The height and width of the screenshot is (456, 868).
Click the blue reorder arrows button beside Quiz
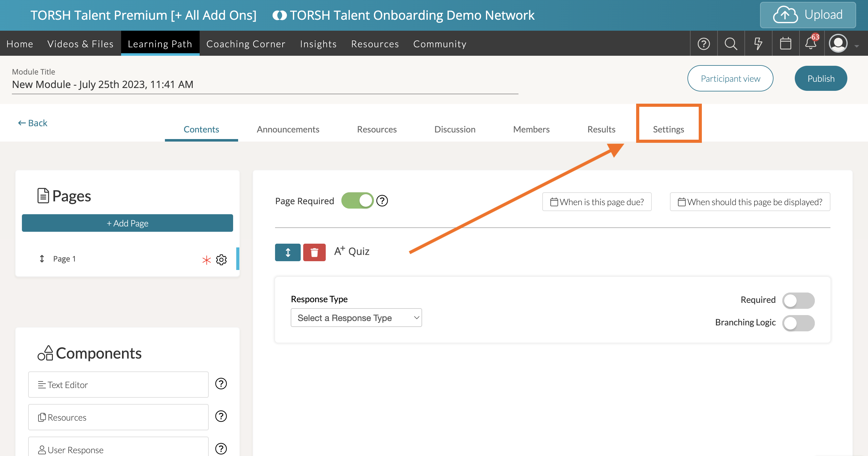[x=288, y=252]
